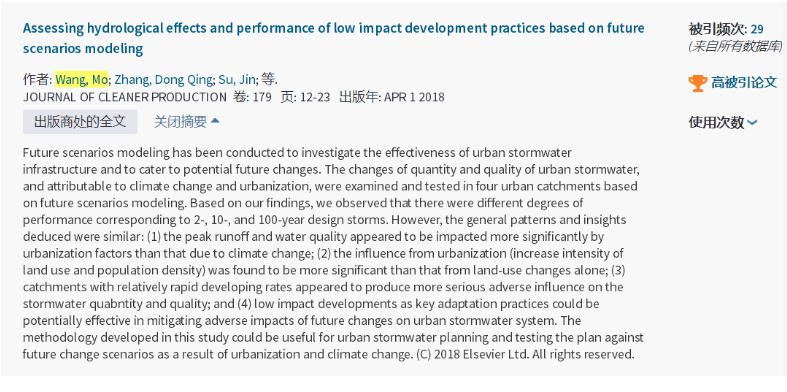
Task: Show more authors via 等. link
Action: tap(269, 79)
